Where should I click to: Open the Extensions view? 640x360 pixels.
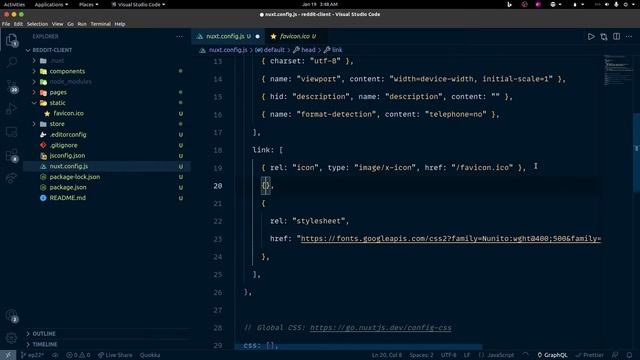11,155
